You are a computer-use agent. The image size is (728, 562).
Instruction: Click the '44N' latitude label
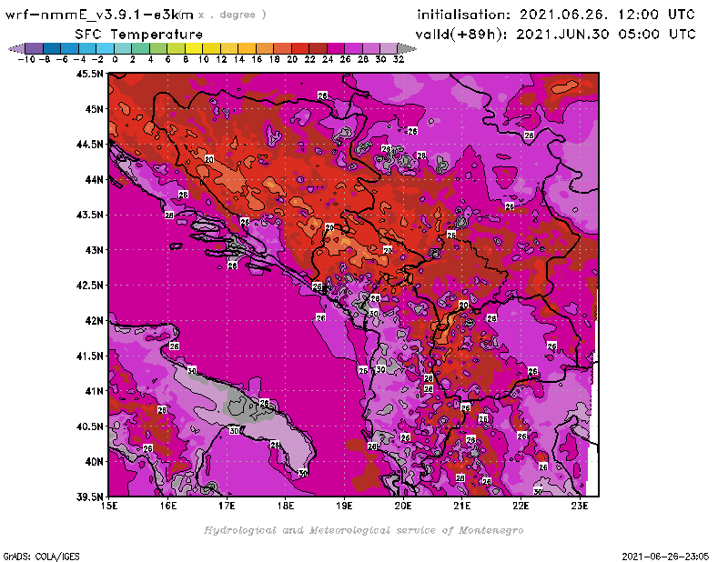tap(94, 179)
